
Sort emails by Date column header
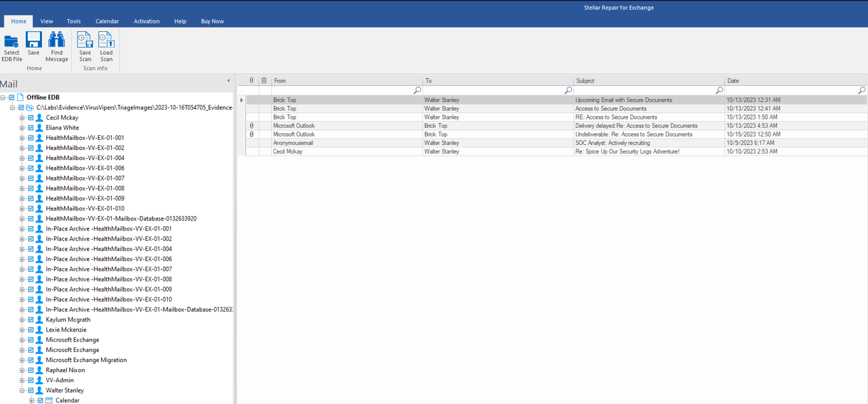click(796, 81)
